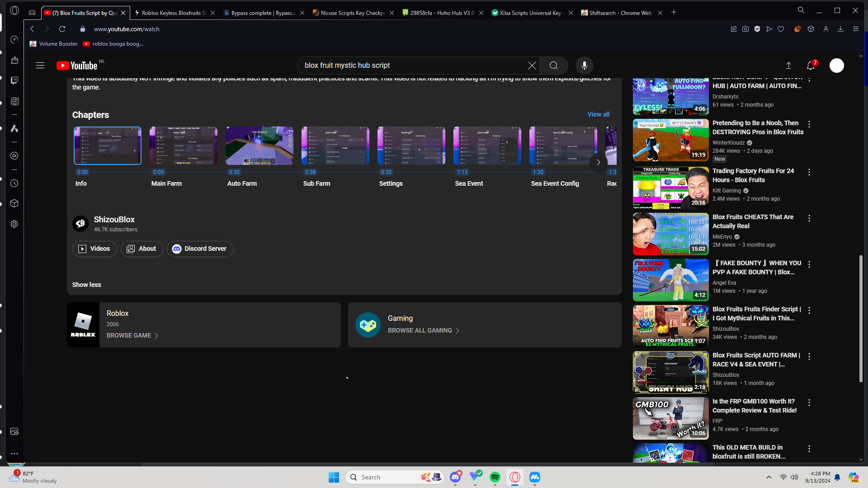The height and width of the screenshot is (488, 868).
Task: Open the browser downloads icon
Action: [841, 29]
